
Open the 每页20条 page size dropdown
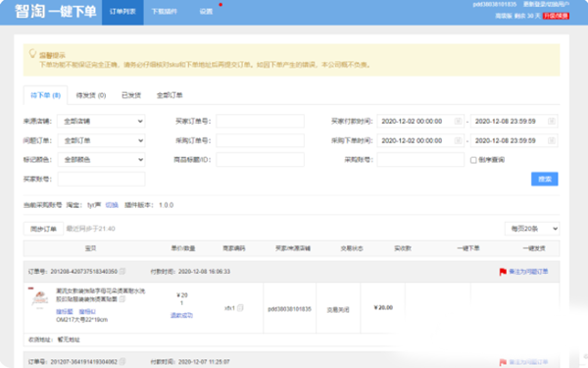pyautogui.click(x=532, y=229)
